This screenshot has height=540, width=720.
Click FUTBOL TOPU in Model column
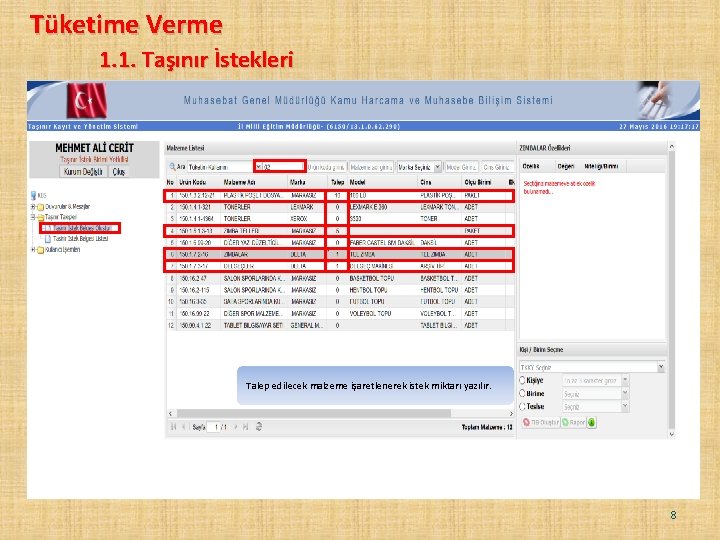pyautogui.click(x=367, y=302)
